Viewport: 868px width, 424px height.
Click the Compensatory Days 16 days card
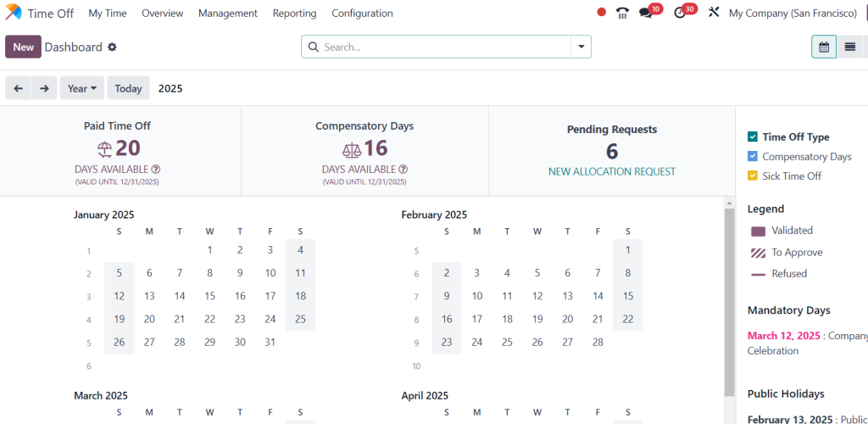coord(364,151)
